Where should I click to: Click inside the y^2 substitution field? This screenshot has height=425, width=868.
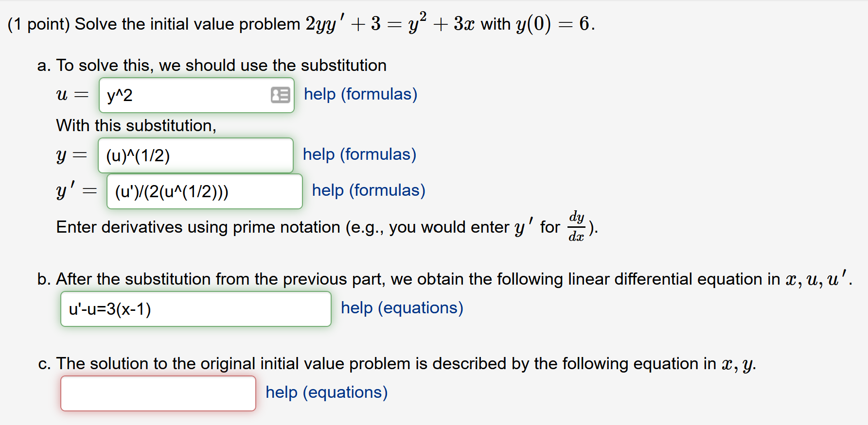(x=185, y=95)
